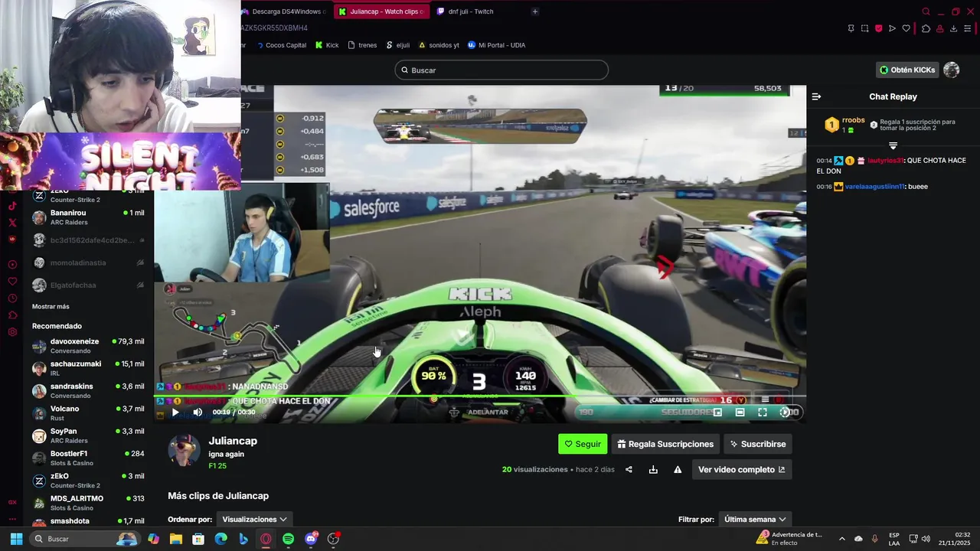Image resolution: width=980 pixels, height=551 pixels.
Task: Select the Juliancap - Watch clips tab
Action: [x=381, y=11]
